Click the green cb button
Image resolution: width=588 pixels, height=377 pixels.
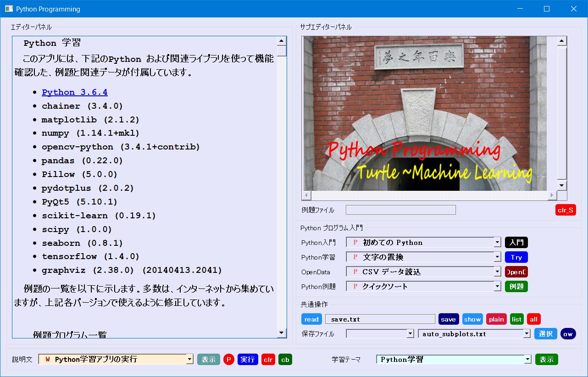pyautogui.click(x=285, y=359)
